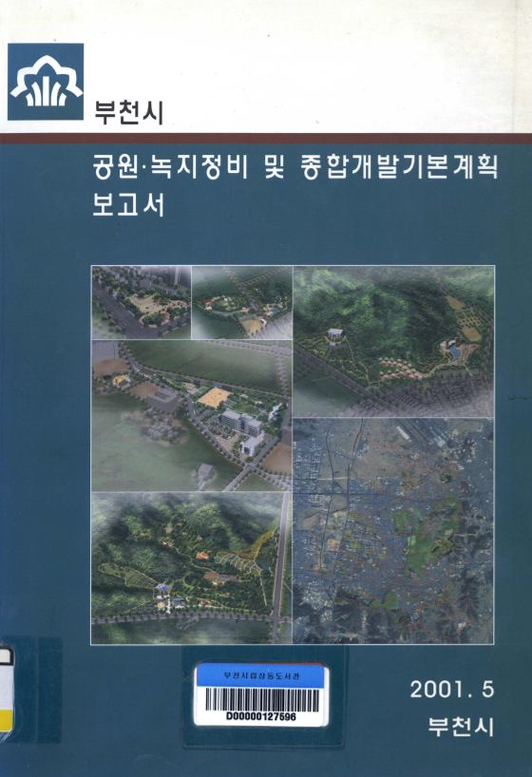Click the barcode stripes on the sticker
The width and height of the screenshot is (532, 777).
click(261, 700)
